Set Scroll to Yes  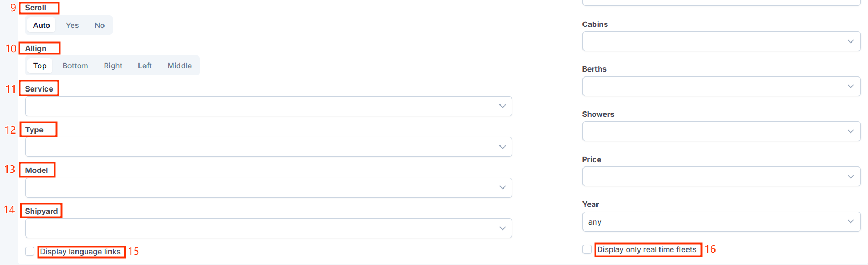[x=72, y=25]
